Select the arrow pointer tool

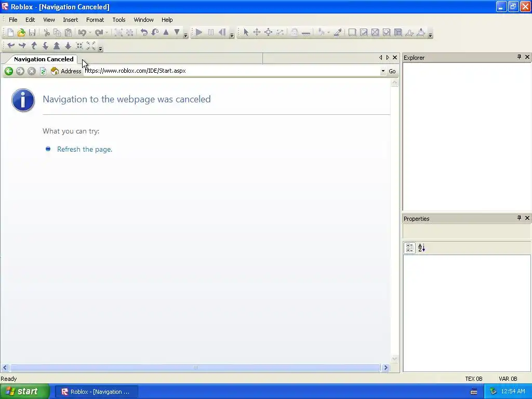click(x=246, y=33)
